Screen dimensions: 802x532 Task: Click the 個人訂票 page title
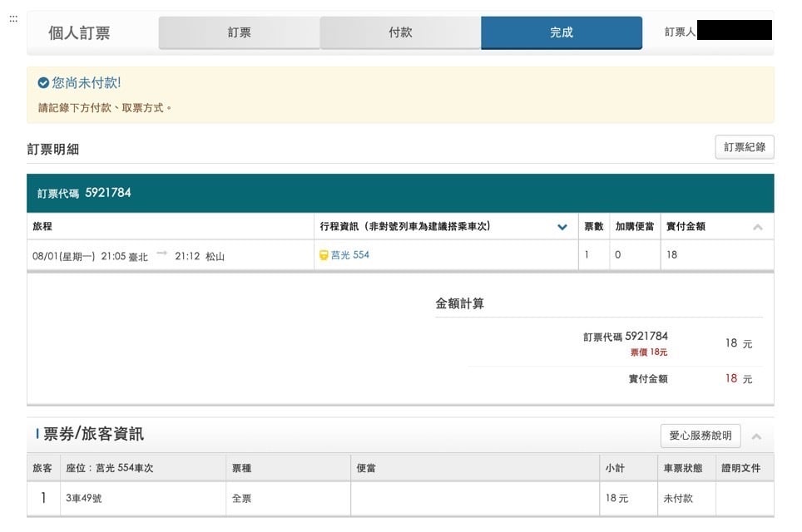click(x=79, y=33)
